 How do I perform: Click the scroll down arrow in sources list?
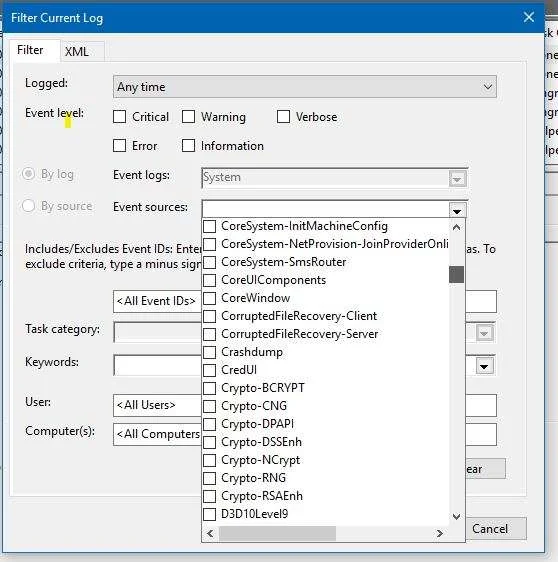coord(456,516)
